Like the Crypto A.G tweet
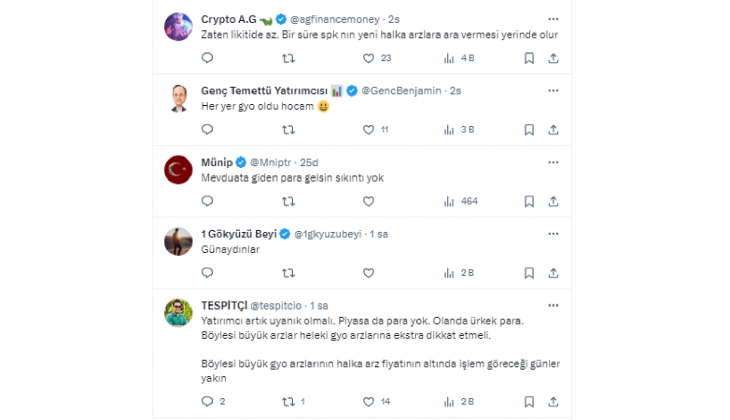The image size is (730, 420). [x=369, y=58]
